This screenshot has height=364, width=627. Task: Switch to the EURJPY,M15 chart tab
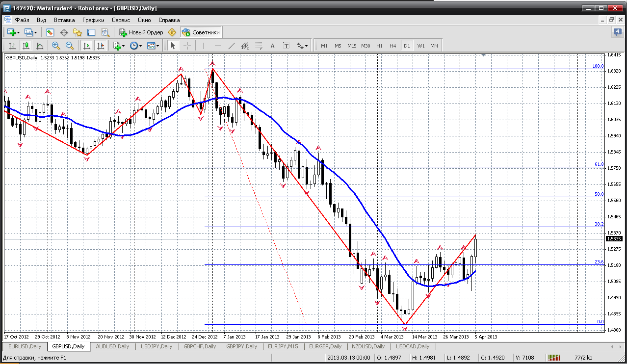284,346
